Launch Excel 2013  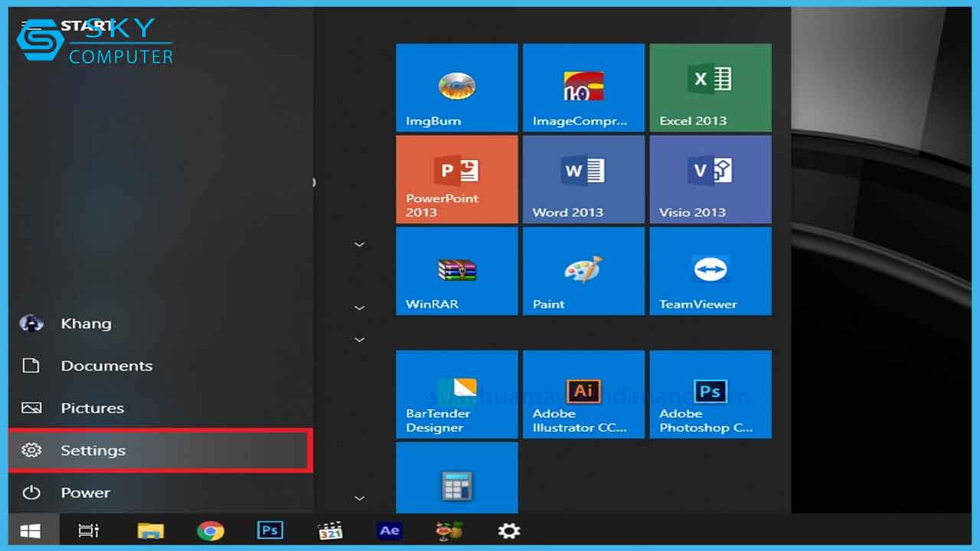[710, 86]
